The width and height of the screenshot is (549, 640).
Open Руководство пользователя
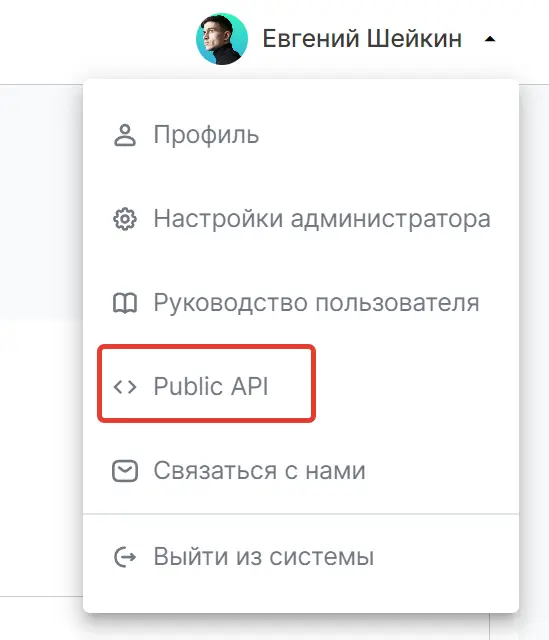point(317,303)
